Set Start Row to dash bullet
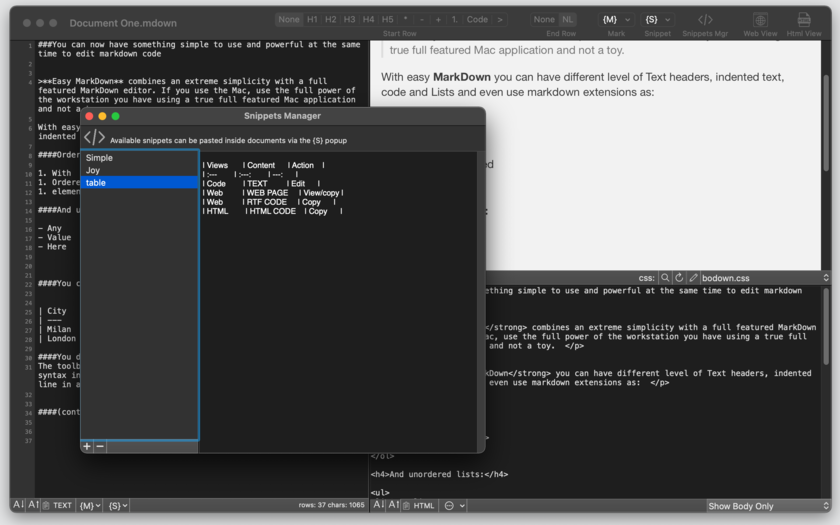The height and width of the screenshot is (525, 840). coord(422,19)
